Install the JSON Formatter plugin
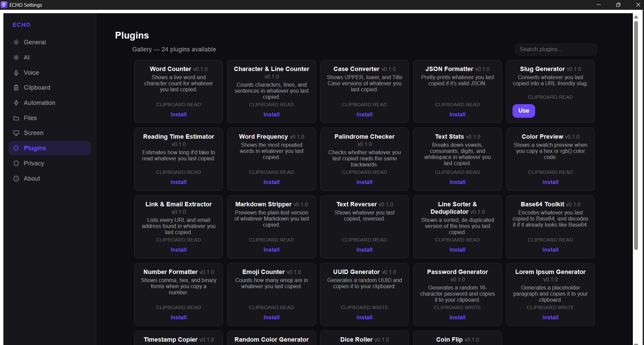Image resolution: width=644 pixels, height=345 pixels. [x=457, y=114]
